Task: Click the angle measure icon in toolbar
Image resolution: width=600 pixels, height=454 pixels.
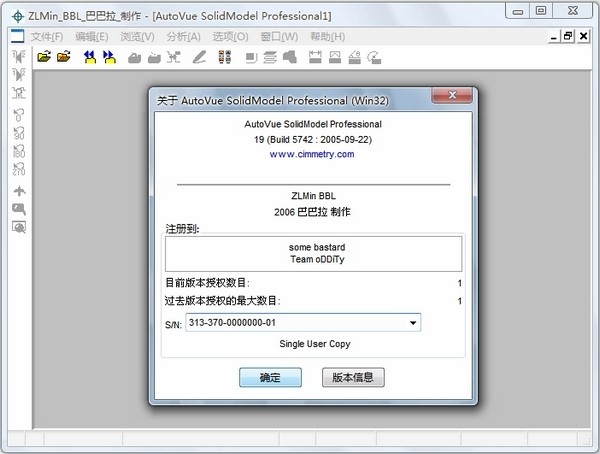Action: pos(355,57)
